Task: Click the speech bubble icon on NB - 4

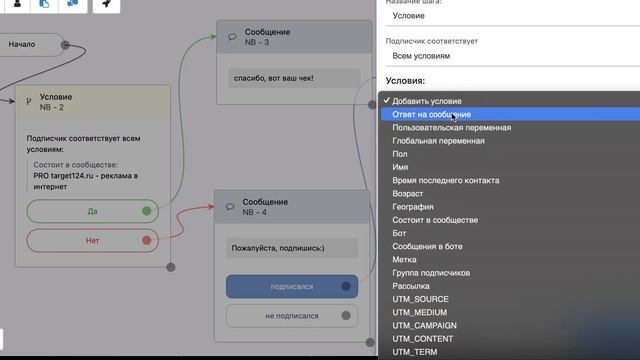Action: [230, 207]
